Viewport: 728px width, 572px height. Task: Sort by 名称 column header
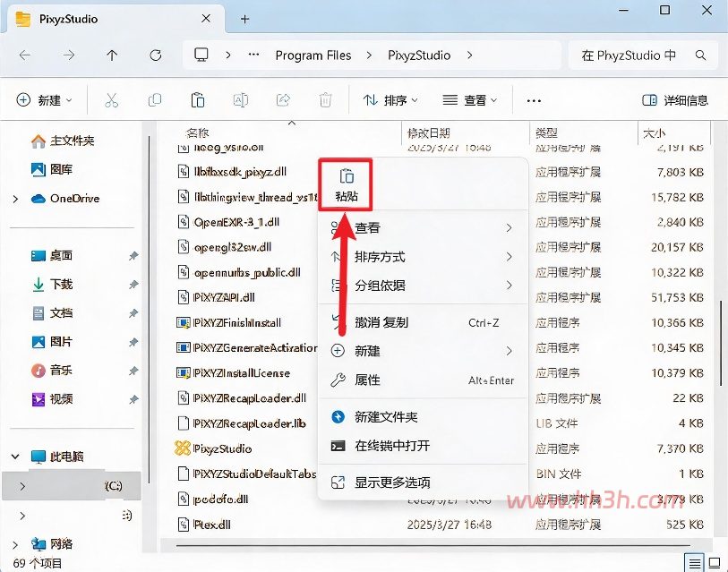tap(197, 133)
